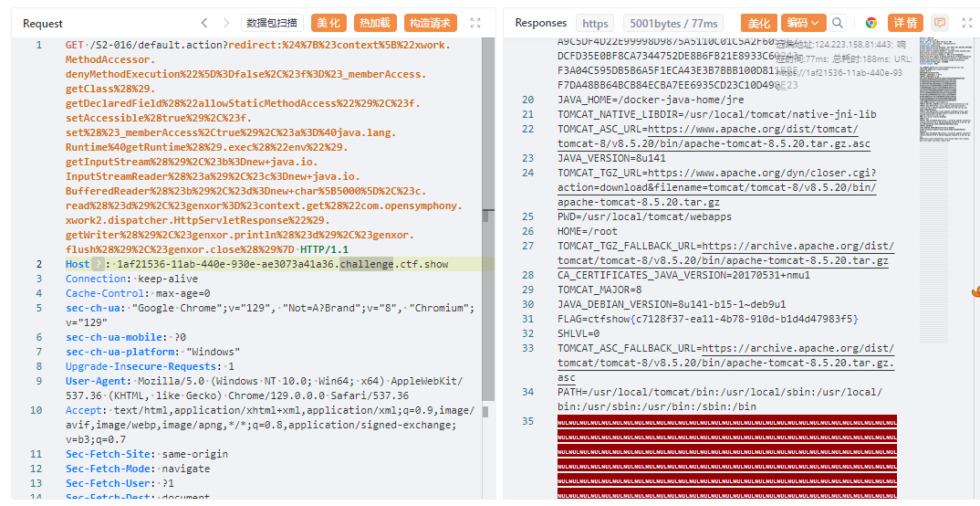Open the 编码 dropdown
The width and height of the screenshot is (980, 506).
803,23
